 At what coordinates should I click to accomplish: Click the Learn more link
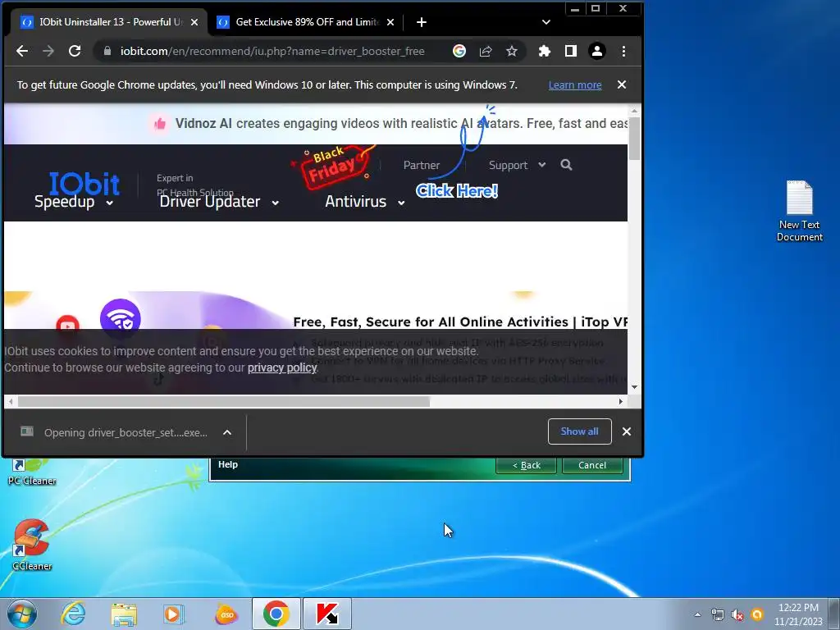point(575,84)
